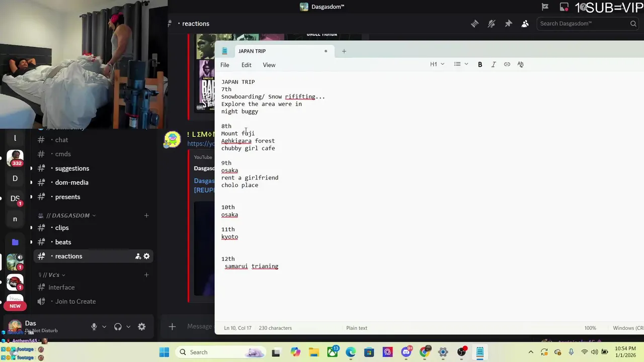The width and height of the screenshot is (644, 362).
Task: Open Discord user settings gear
Action: [142, 327]
